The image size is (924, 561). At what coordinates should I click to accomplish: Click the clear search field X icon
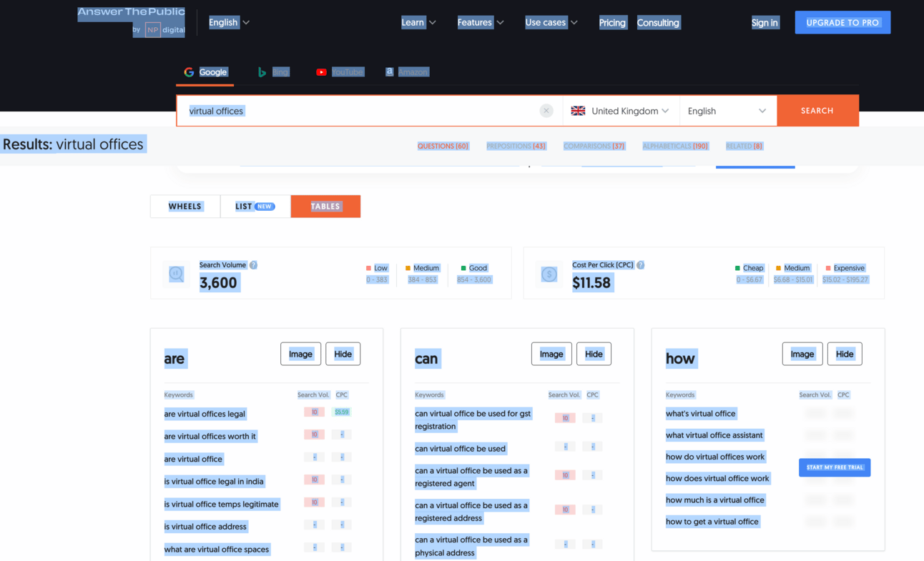point(546,111)
